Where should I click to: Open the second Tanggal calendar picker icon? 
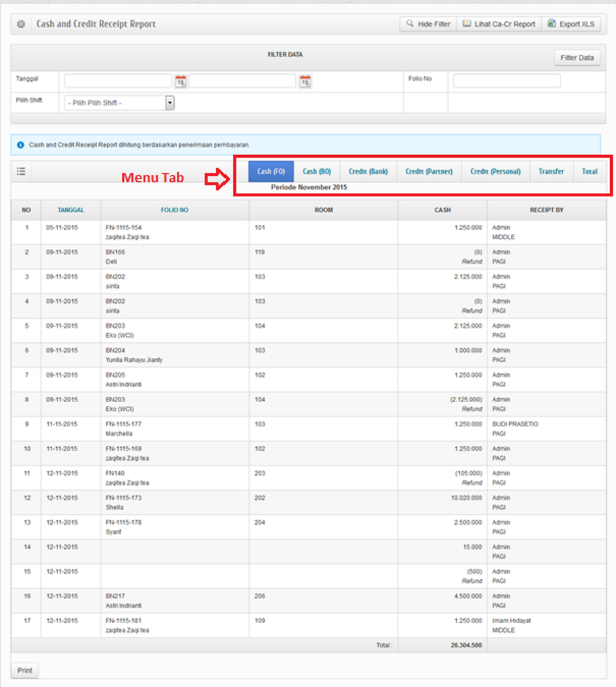point(305,81)
